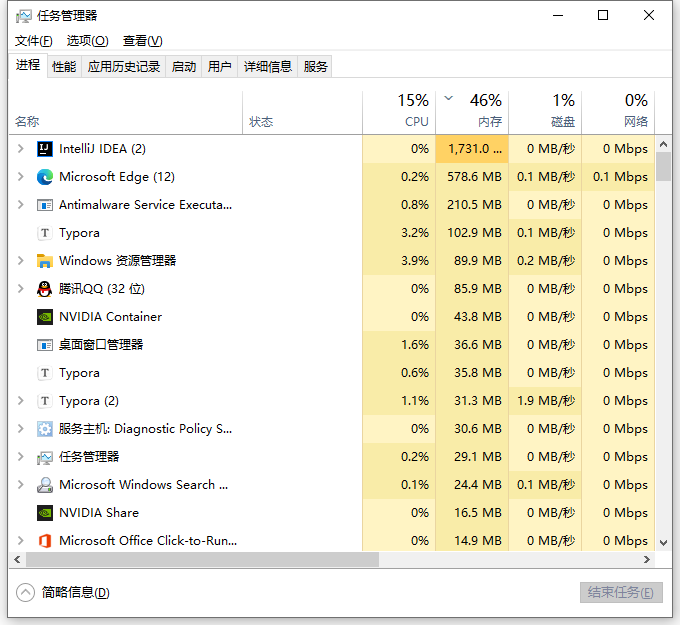680x625 pixels.
Task: Sort by the 磁盘 column header
Action: coord(545,111)
